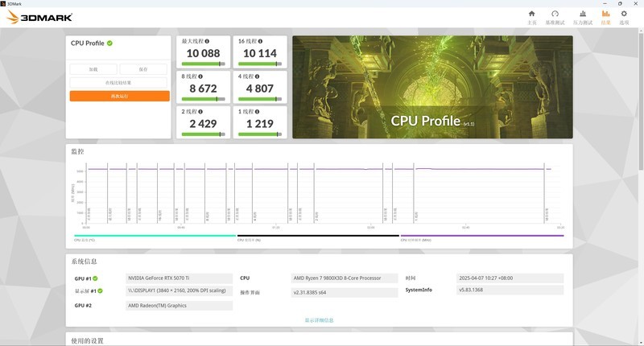Click the NVIDIA GeForce RTX 5070 Ti field
The height and width of the screenshot is (346, 644).
point(179,278)
